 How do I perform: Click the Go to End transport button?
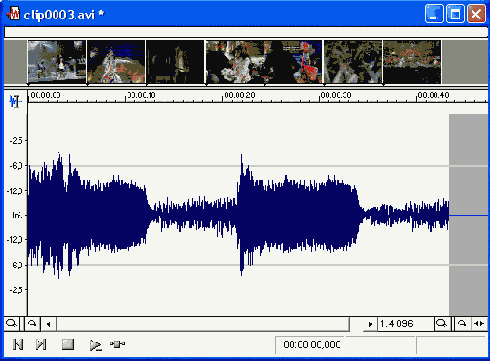point(41,344)
